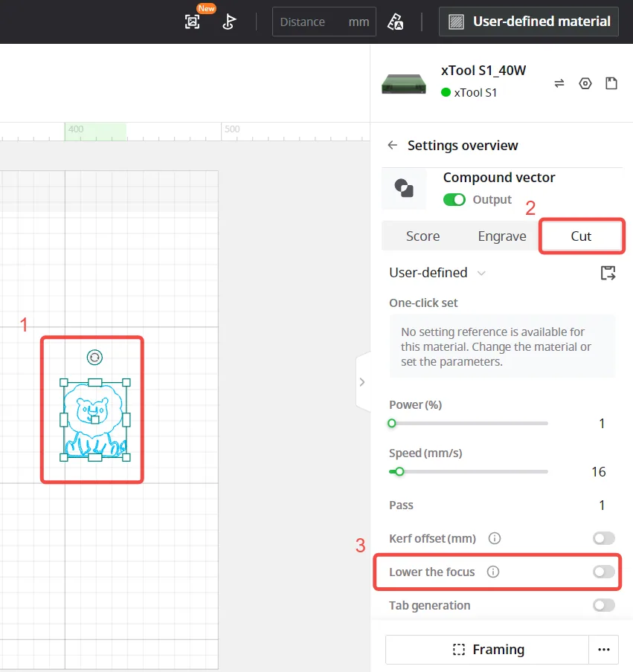Click the xTool S1_40W device name

(x=483, y=71)
